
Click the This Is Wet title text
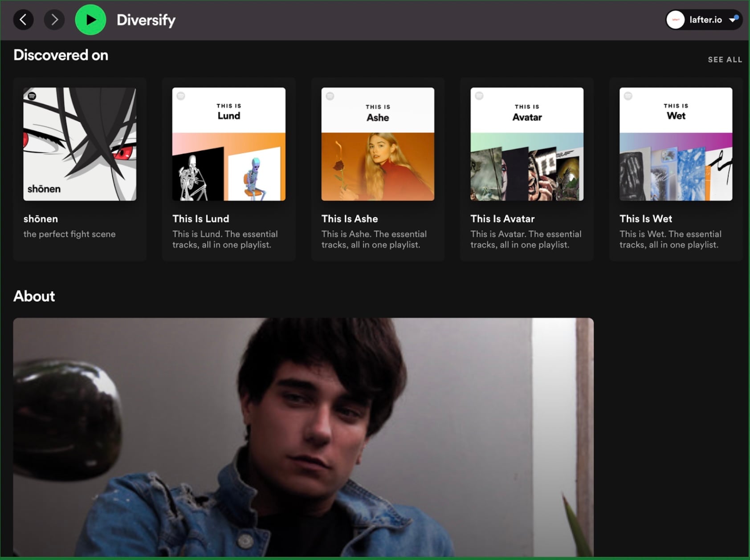645,219
